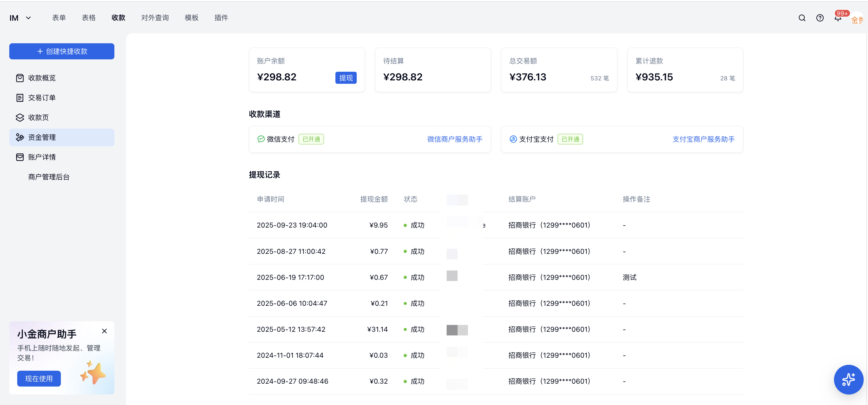Open notifications bell with 99+ badge
Image resolution: width=868 pixels, height=405 pixels.
838,18
